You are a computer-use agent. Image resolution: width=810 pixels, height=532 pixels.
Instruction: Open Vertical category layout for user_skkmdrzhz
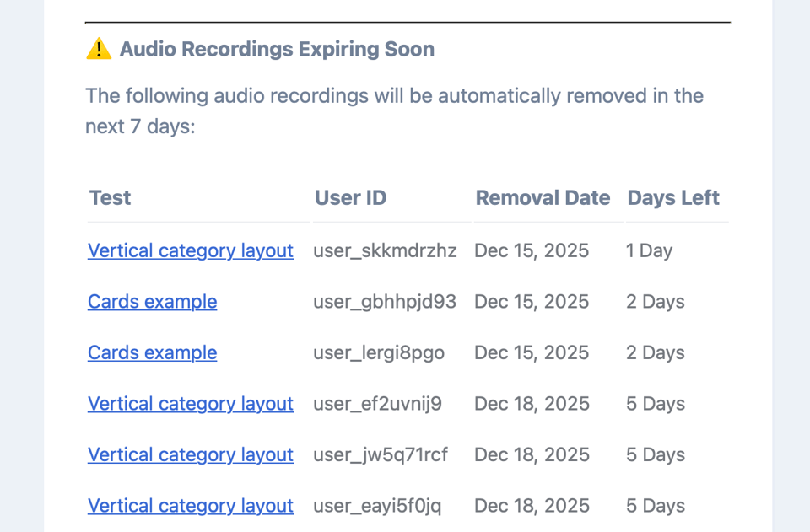click(190, 250)
